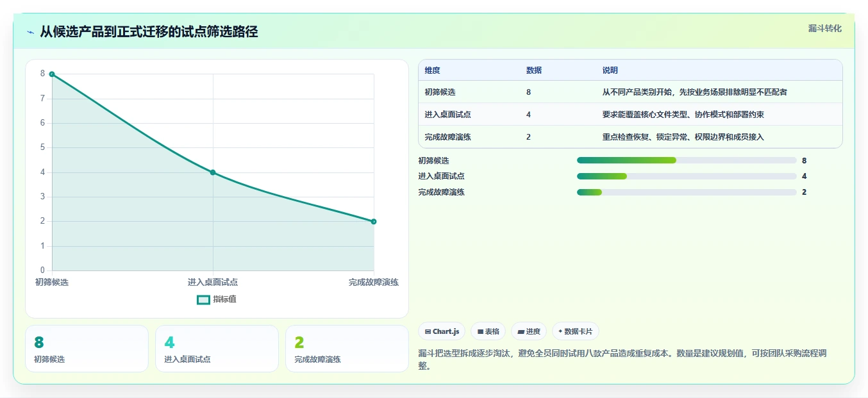Click the 漏斗转化 label in header
The height and width of the screenshot is (398, 868).
click(824, 28)
